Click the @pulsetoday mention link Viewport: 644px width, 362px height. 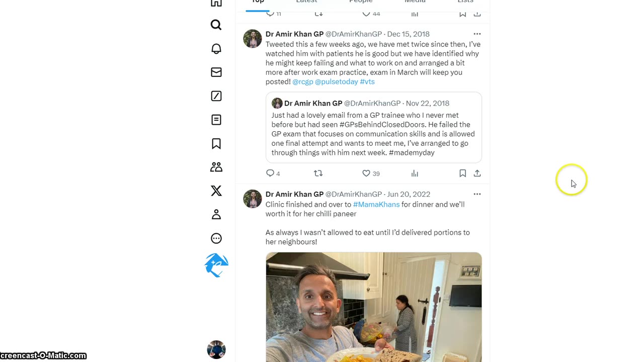pos(336,82)
